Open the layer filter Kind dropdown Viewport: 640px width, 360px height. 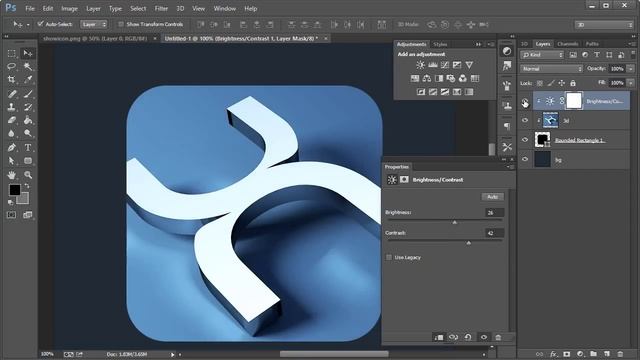(542, 55)
